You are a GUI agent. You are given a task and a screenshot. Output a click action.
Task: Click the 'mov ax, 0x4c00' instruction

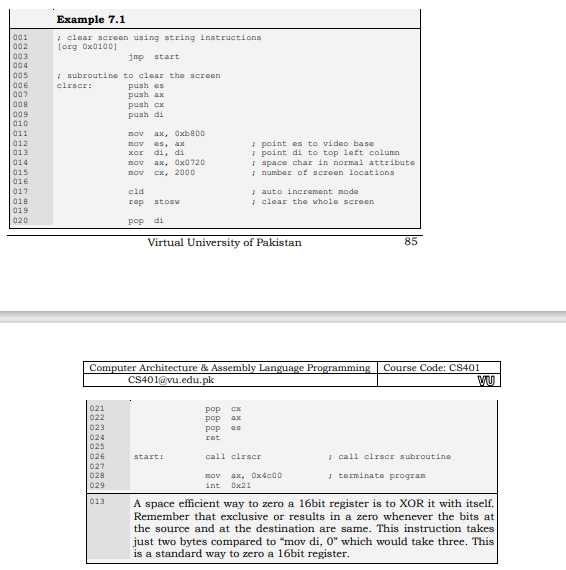coord(244,475)
